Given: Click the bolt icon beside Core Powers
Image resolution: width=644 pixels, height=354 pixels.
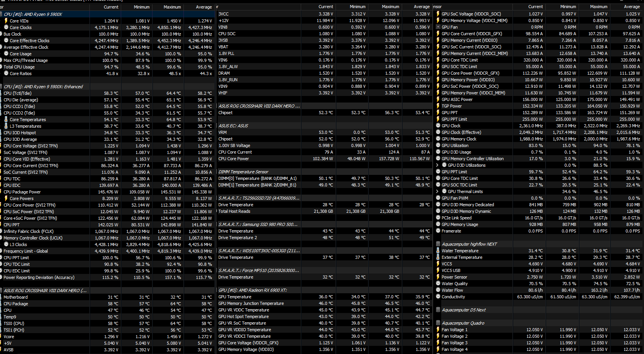Looking at the screenshot, I should coord(6,198).
